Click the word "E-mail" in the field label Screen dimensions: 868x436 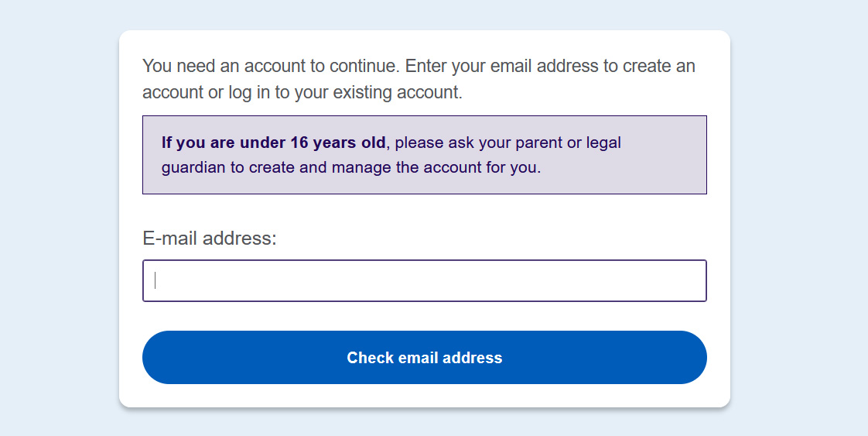tap(170, 239)
